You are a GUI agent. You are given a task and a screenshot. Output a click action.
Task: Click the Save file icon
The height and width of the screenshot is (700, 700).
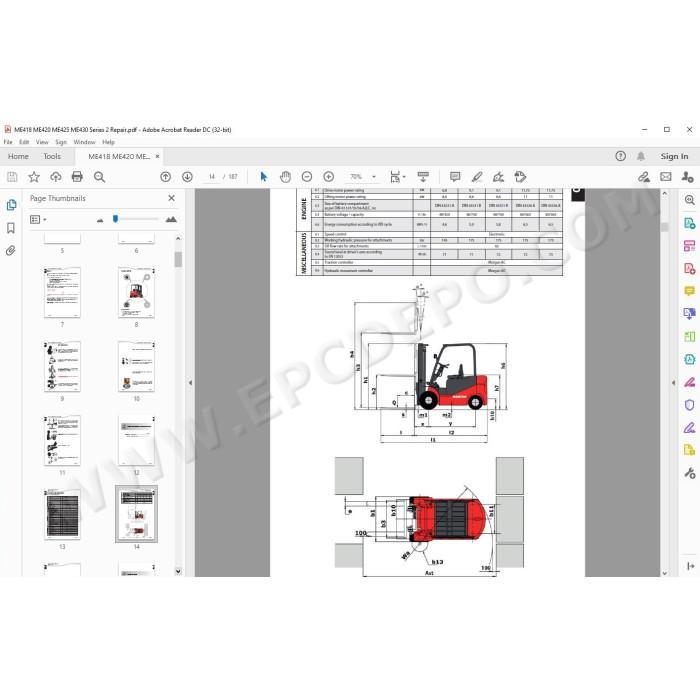(12, 177)
